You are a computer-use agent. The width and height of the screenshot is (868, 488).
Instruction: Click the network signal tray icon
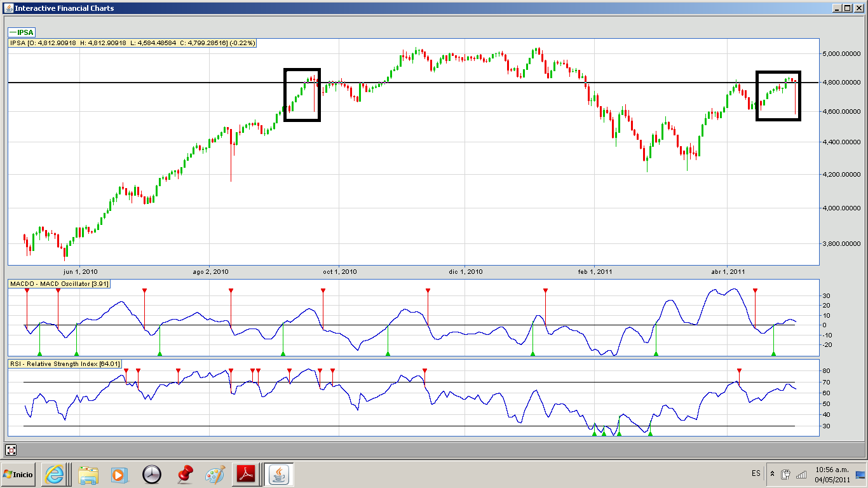pos(801,474)
